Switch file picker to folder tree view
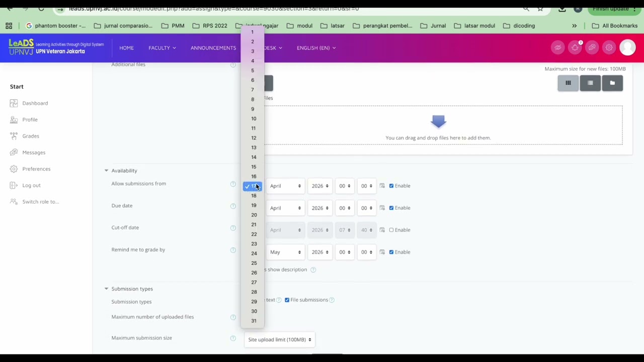Image resolution: width=644 pixels, height=362 pixels. 612,83
